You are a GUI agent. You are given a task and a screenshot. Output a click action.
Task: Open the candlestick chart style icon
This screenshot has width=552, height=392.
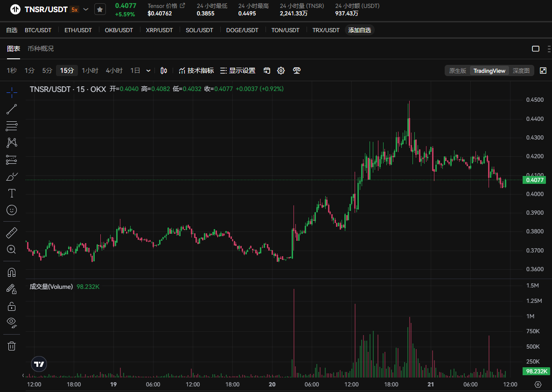163,70
